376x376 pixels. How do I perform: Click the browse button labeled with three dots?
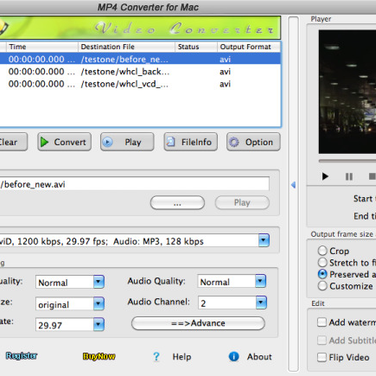click(177, 203)
